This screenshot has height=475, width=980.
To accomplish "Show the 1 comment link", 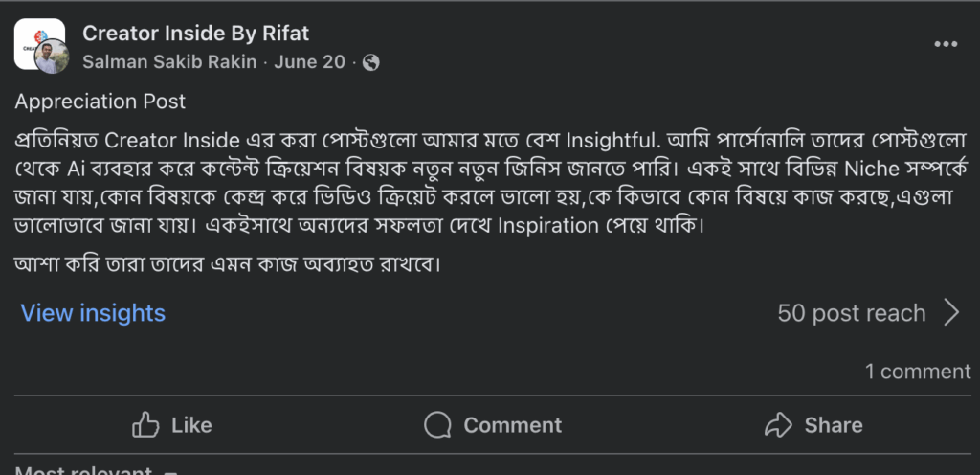I will point(918,372).
